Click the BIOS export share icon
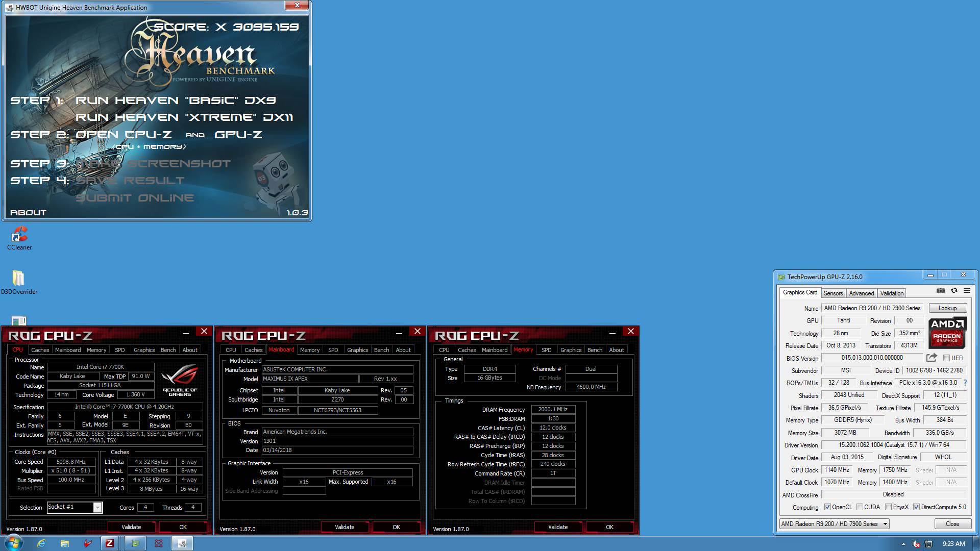 (x=932, y=358)
